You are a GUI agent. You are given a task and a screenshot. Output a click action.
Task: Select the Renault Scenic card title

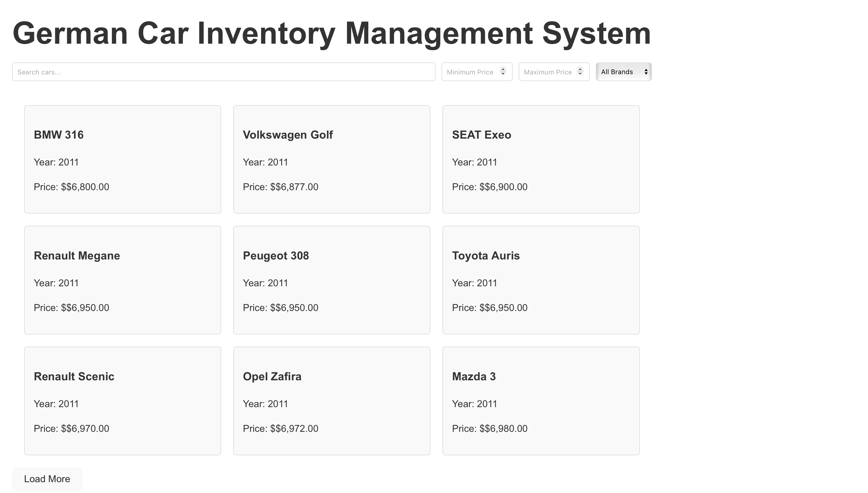(x=74, y=376)
